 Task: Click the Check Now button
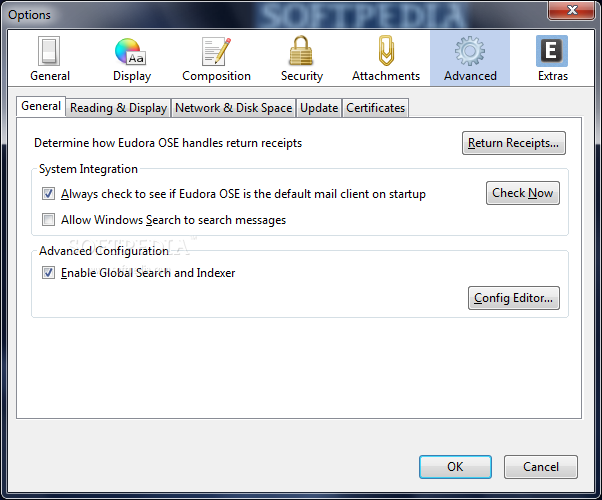coord(523,193)
